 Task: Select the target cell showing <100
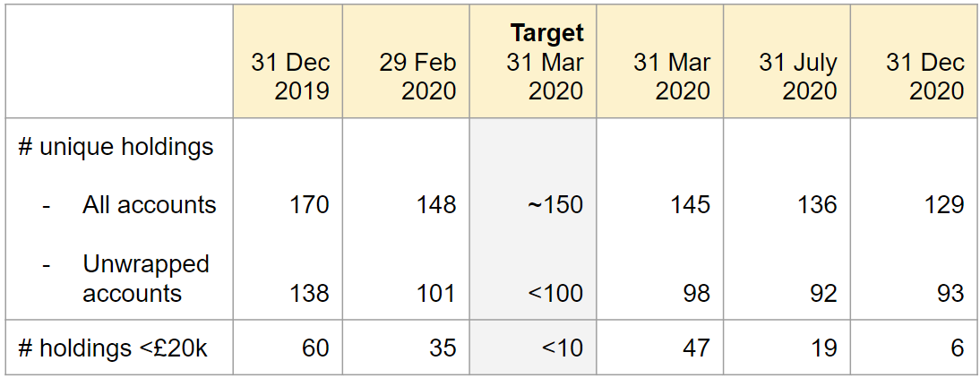point(556,293)
